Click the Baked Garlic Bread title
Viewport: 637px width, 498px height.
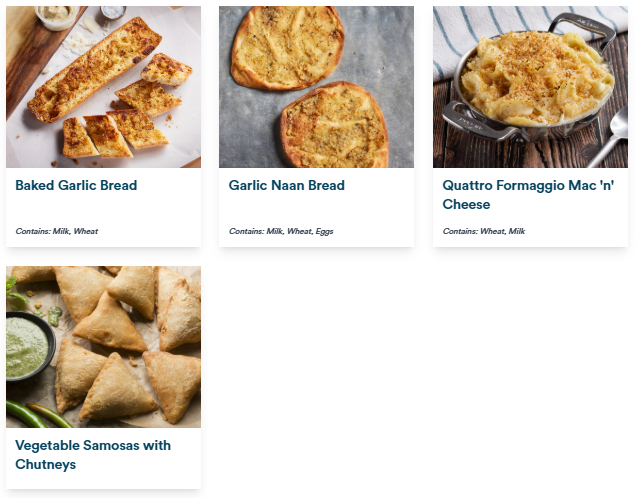(x=76, y=185)
